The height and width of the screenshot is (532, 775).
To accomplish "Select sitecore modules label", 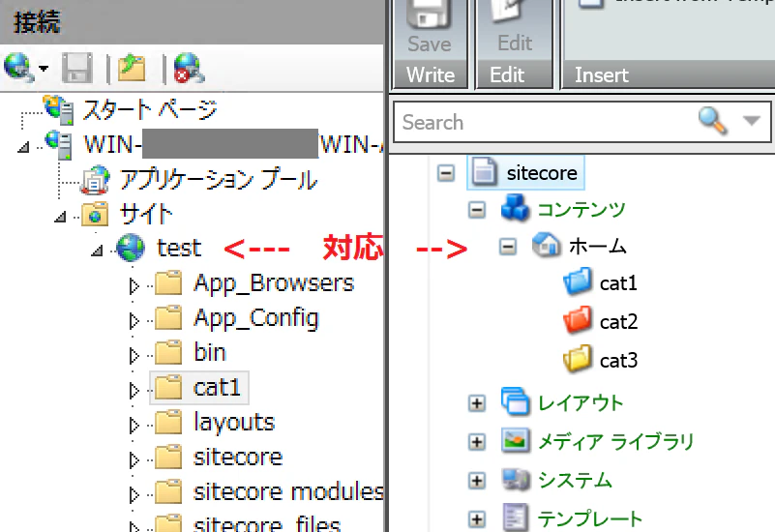I will 288,492.
